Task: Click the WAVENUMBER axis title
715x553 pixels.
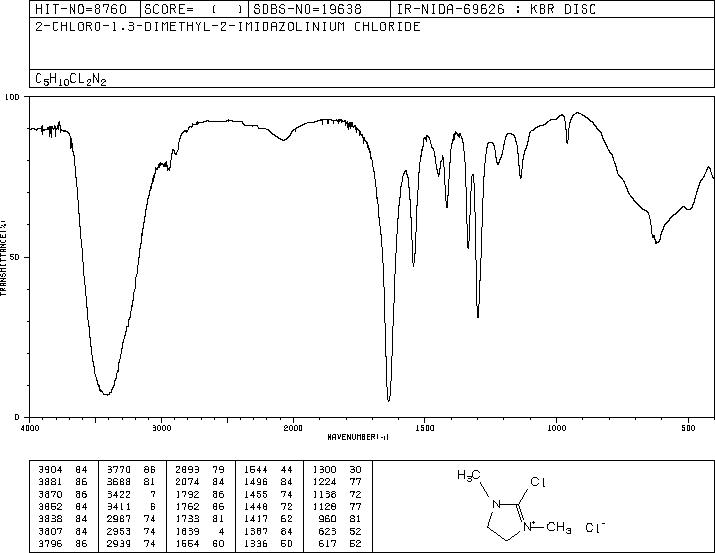Action: point(358,437)
